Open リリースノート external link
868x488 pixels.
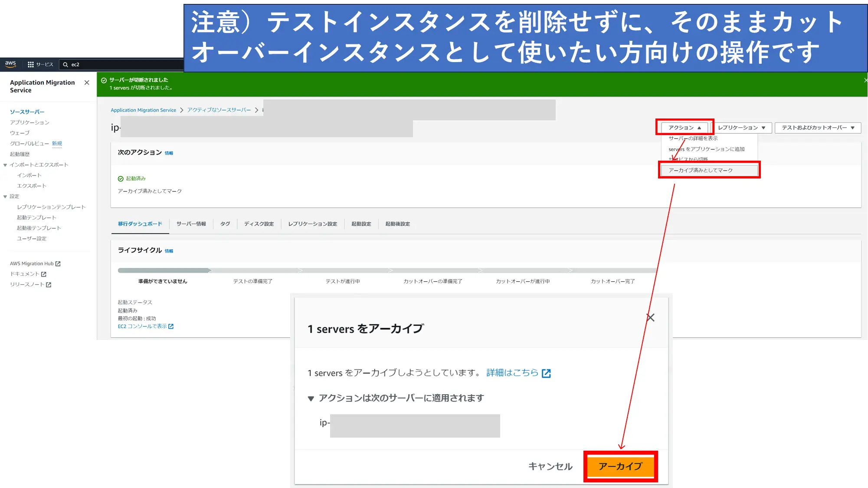(30, 284)
